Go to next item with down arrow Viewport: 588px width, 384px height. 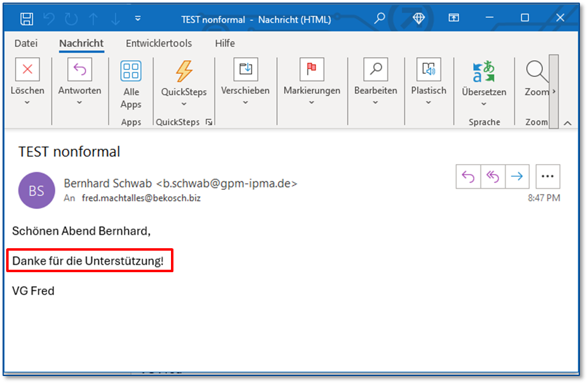[x=116, y=18]
